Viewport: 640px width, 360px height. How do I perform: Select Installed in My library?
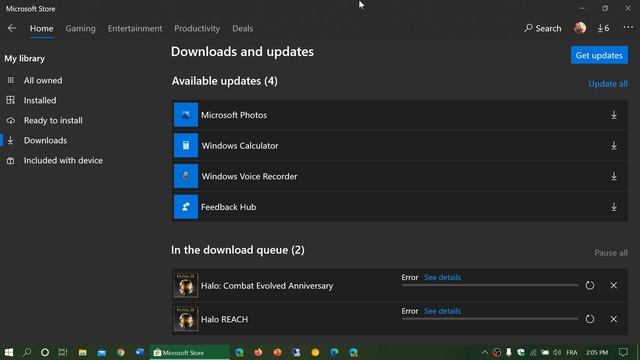pos(40,100)
